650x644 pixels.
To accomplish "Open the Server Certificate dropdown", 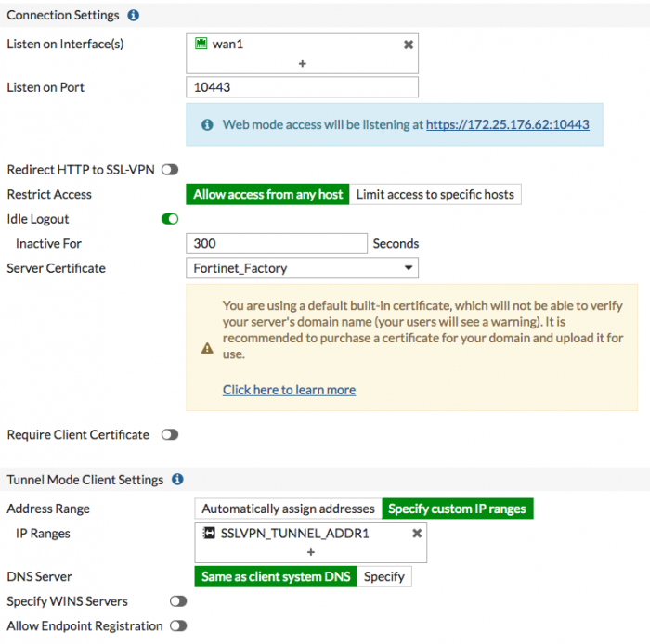I will [x=302, y=268].
